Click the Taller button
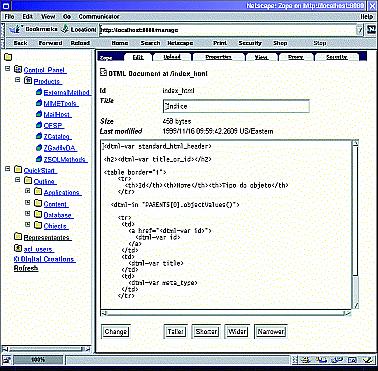Image resolution: width=378 pixels, height=371 pixels. pos(175,332)
